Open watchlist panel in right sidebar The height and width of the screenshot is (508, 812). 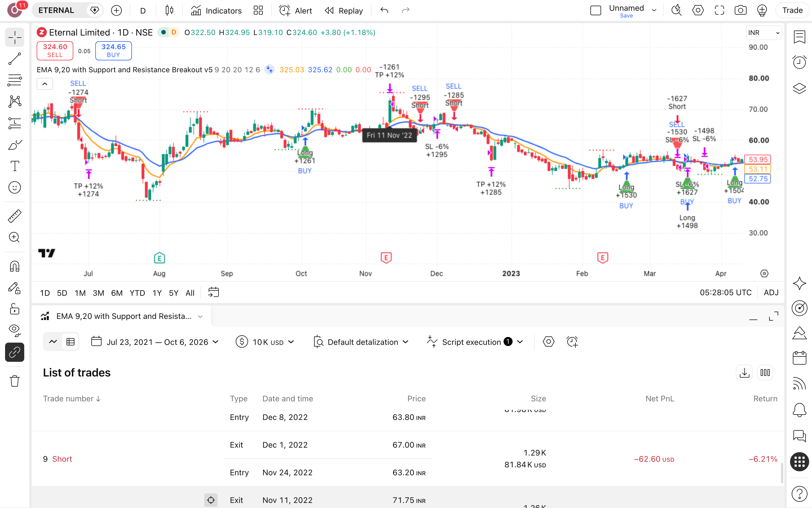pyautogui.click(x=800, y=37)
